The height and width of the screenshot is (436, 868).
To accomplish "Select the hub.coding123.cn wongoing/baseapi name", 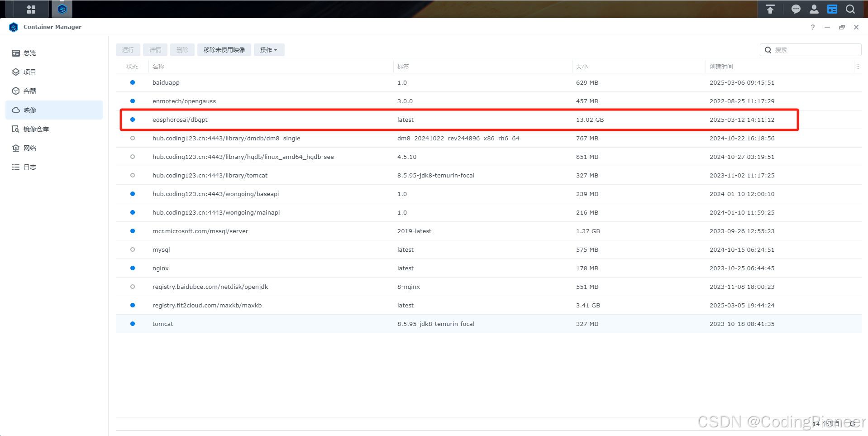I will [216, 194].
